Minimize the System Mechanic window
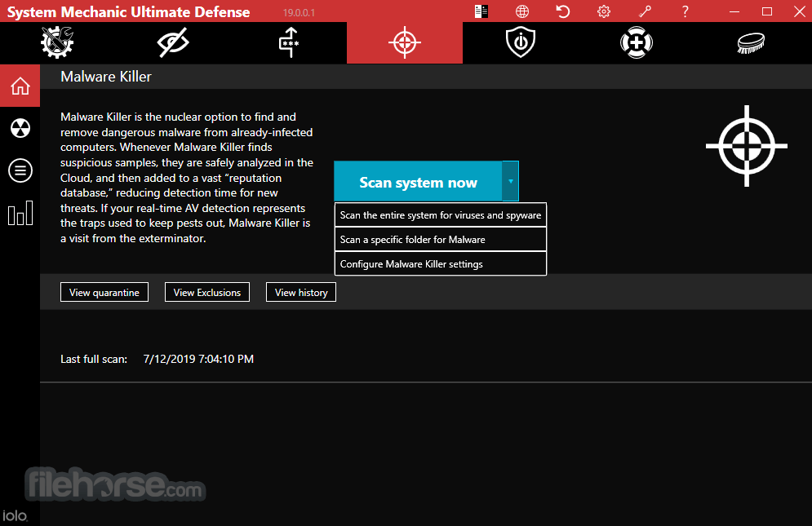812x526 pixels. point(734,11)
